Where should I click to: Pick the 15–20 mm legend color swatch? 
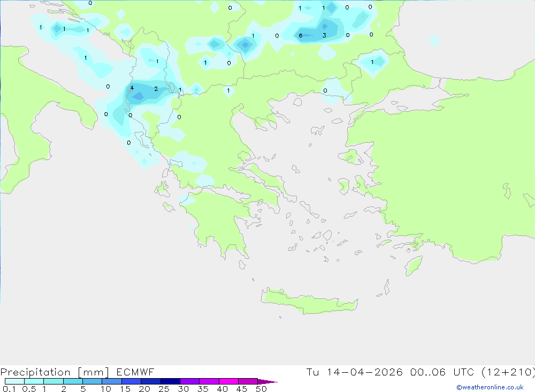132,381
